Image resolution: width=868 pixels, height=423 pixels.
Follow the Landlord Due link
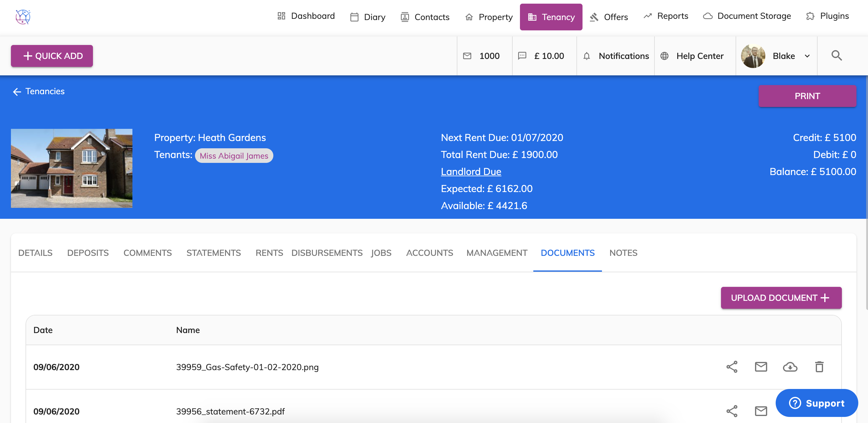coord(471,172)
